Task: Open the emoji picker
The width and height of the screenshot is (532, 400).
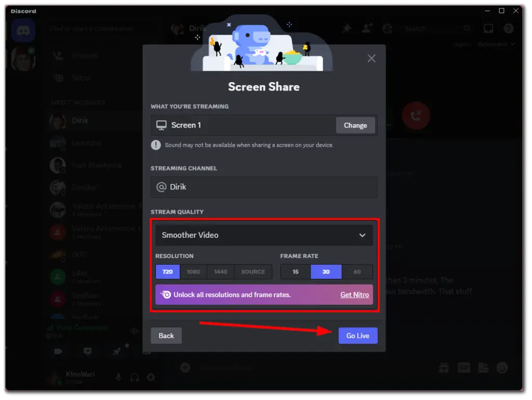Action: (x=502, y=367)
